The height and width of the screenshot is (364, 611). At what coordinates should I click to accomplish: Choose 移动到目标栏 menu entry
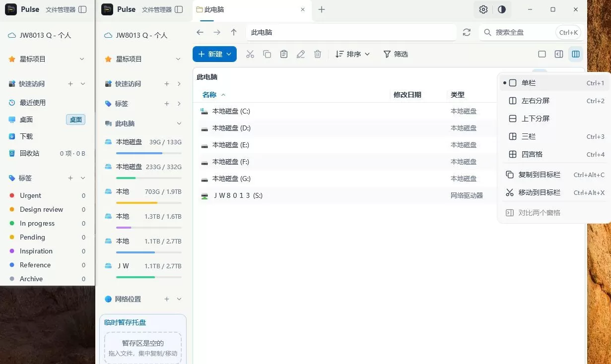(x=554, y=192)
